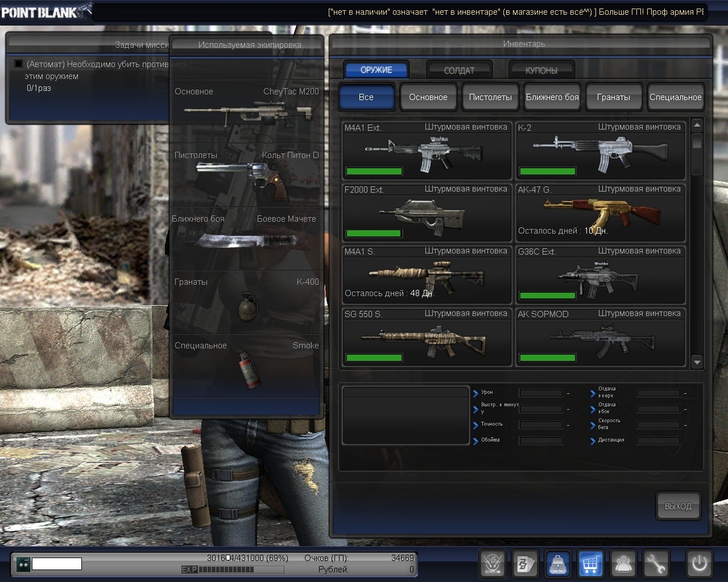The width and height of the screenshot is (728, 582).
Task: Open the mission cards icon
Action: [525, 564]
